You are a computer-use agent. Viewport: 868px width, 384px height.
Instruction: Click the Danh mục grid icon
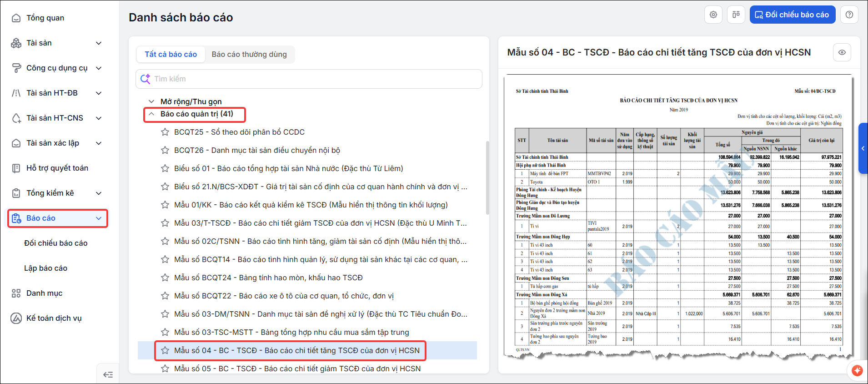point(16,293)
